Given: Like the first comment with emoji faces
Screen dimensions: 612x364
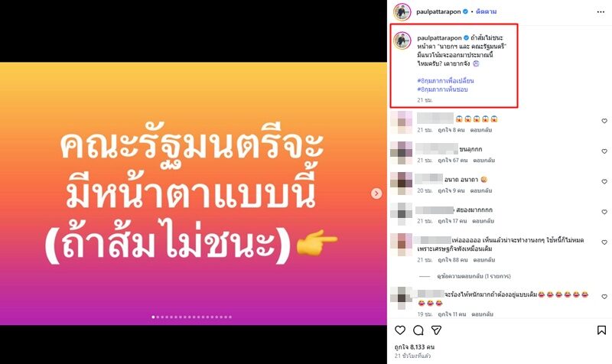Looking at the screenshot, I should [604, 121].
